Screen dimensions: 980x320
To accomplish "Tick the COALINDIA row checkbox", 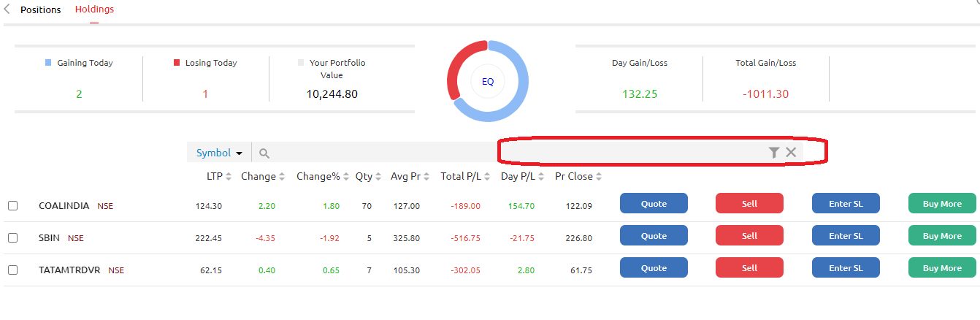I will click(x=12, y=206).
